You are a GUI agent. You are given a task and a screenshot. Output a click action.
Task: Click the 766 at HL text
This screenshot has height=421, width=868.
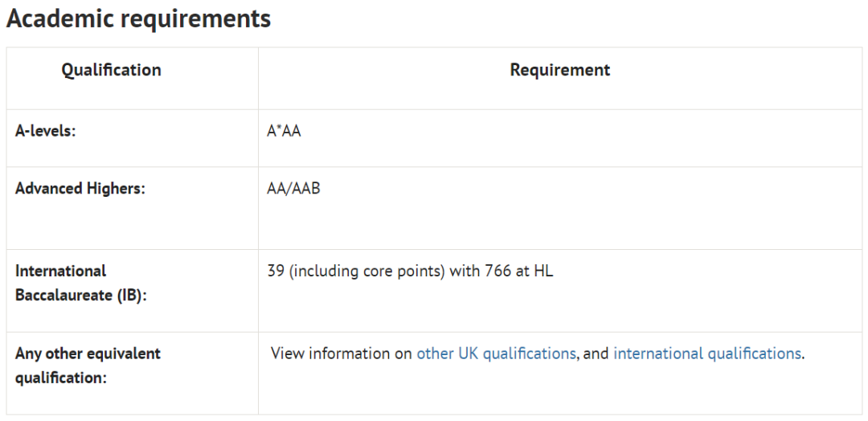click(x=518, y=272)
